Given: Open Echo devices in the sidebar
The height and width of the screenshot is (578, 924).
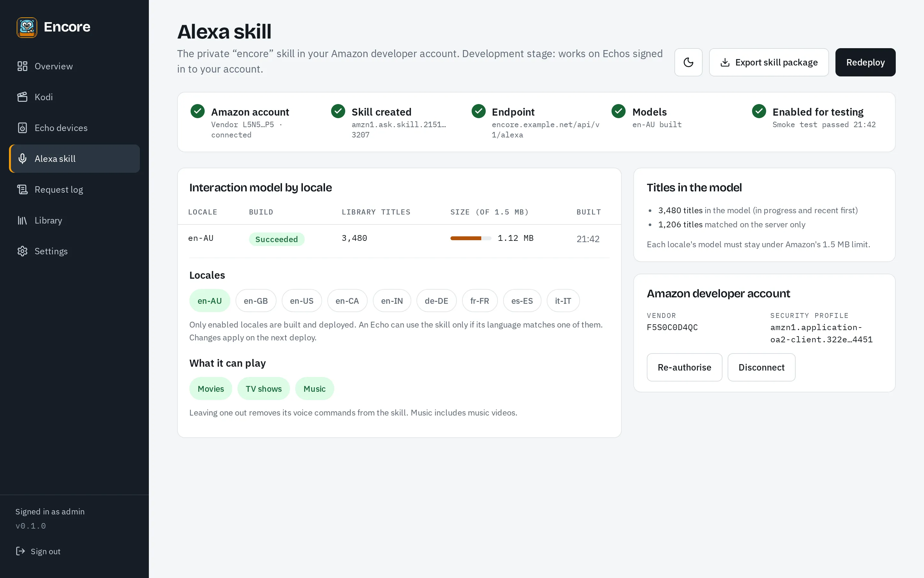Looking at the screenshot, I should (x=74, y=128).
